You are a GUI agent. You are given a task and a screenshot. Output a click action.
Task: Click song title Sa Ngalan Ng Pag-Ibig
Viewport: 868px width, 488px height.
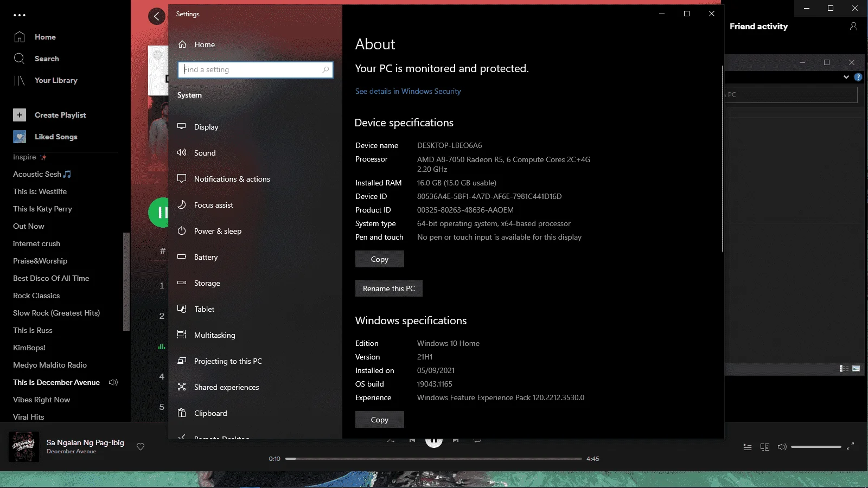coord(85,442)
